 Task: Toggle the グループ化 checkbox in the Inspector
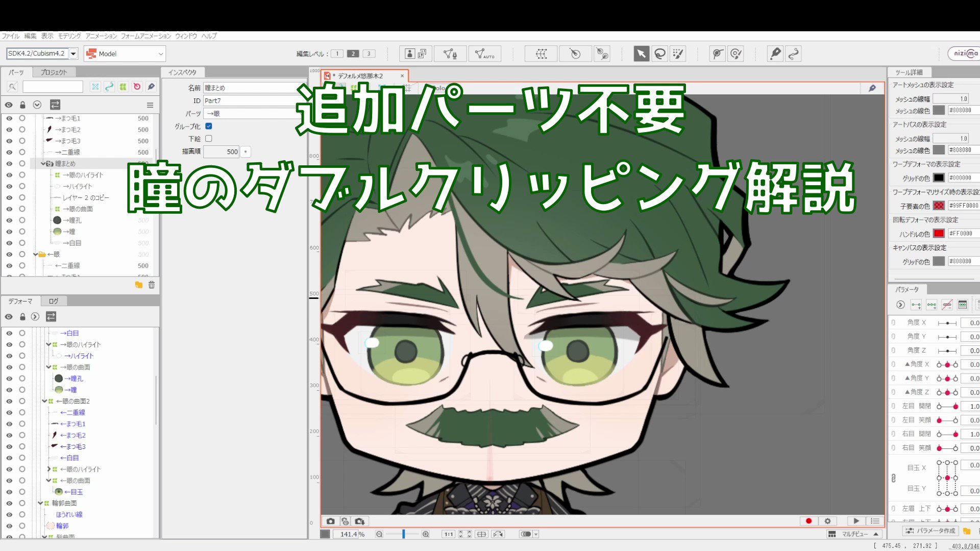(209, 126)
